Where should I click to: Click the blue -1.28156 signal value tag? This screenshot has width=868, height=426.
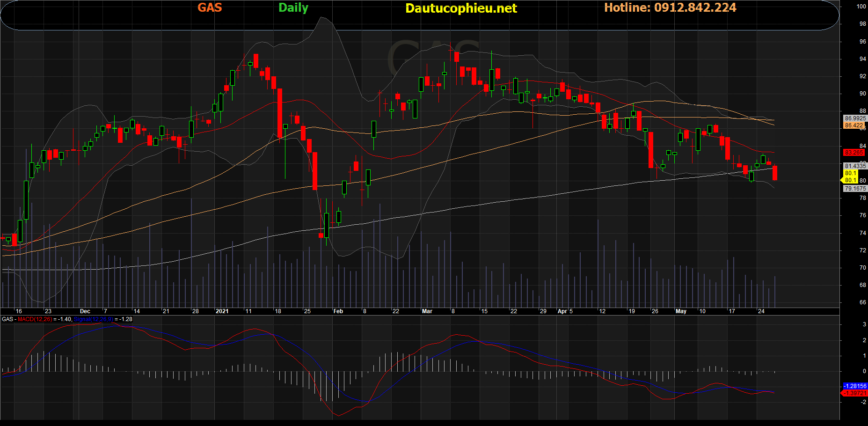pos(855,386)
